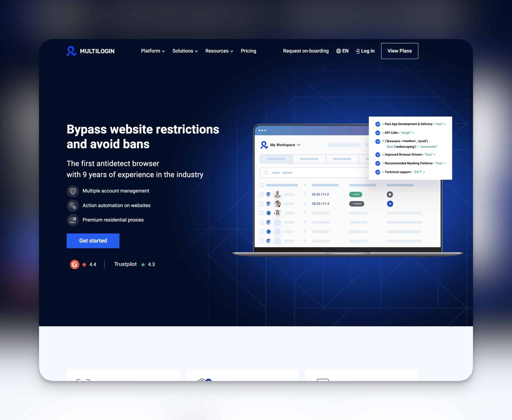
Task: Select the EN language menu option
Action: 343,51
